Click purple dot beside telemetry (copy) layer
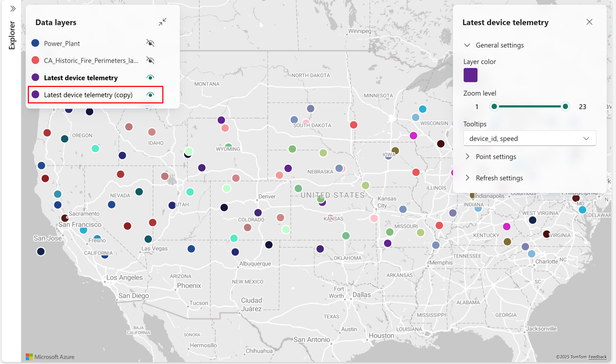The image size is (616, 364). [x=35, y=95]
